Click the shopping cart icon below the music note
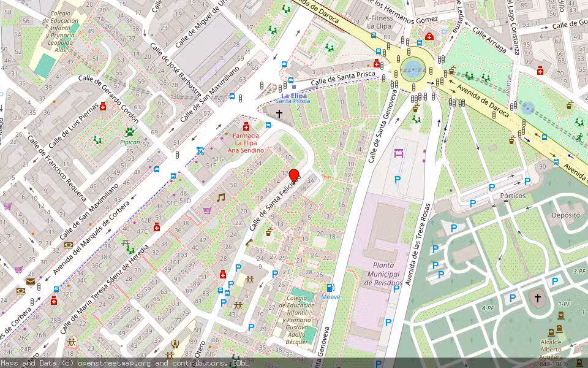Viewport: 588px width, 368px height. (x=207, y=210)
